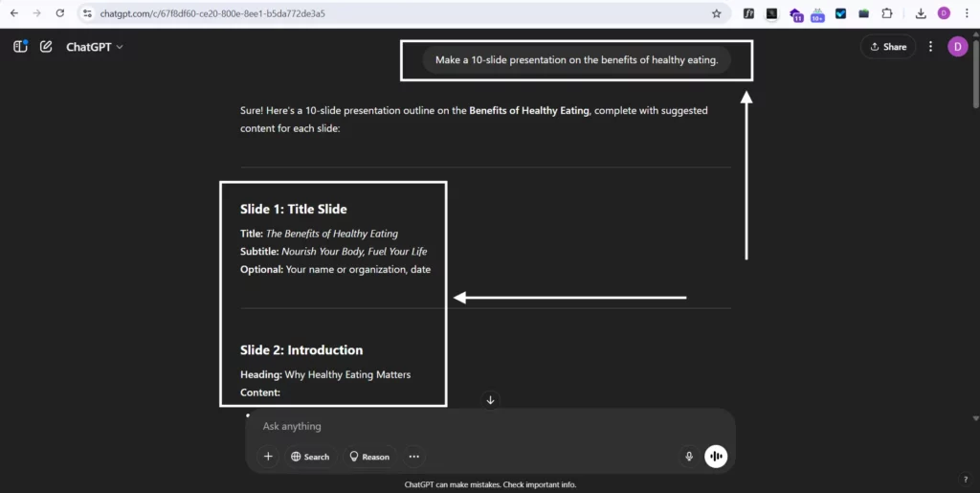Reload the page in the browser
980x493 pixels.
coord(60,13)
